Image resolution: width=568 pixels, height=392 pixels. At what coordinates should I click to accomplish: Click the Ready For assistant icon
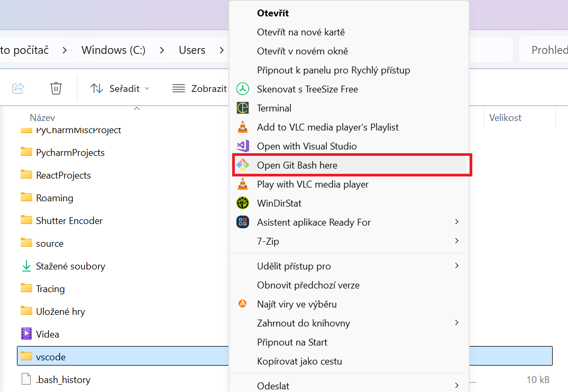point(242,222)
